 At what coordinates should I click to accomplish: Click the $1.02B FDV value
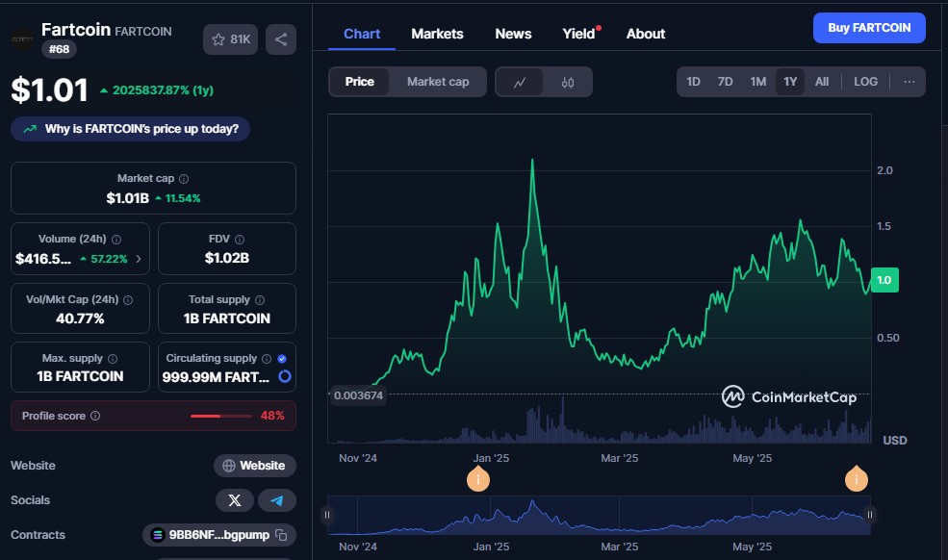pos(227,258)
